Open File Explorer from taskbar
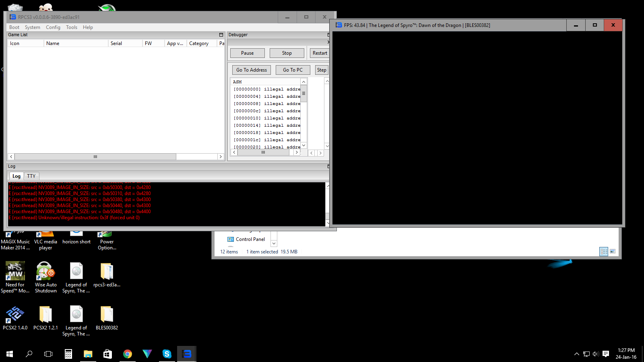The width and height of the screenshot is (644, 362). 88,354
